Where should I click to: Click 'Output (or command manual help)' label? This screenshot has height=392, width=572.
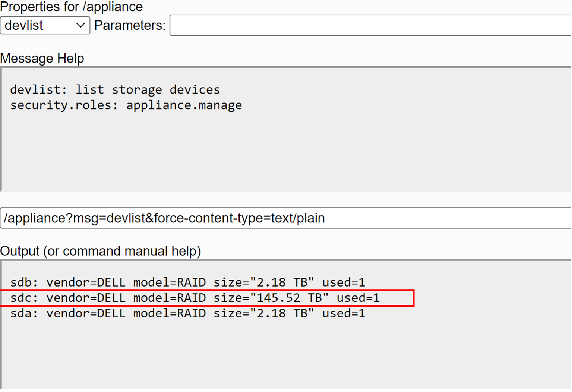[x=101, y=251]
